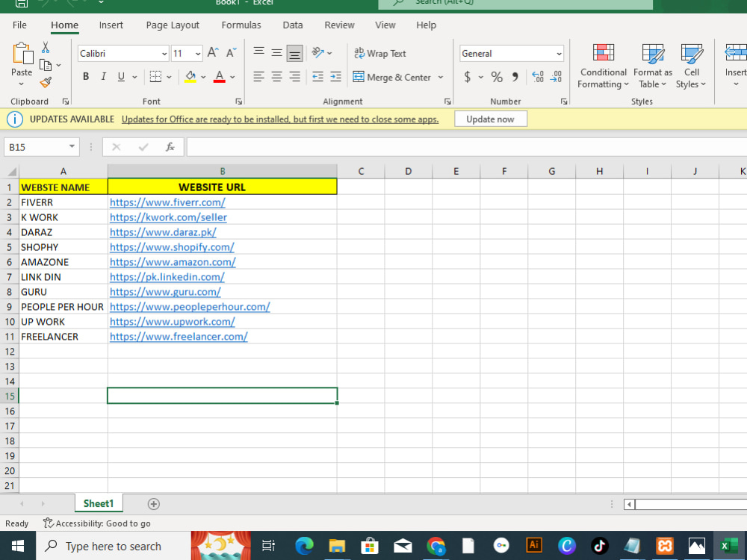
Task: Open fill color yellow swatch
Action: [x=190, y=77]
